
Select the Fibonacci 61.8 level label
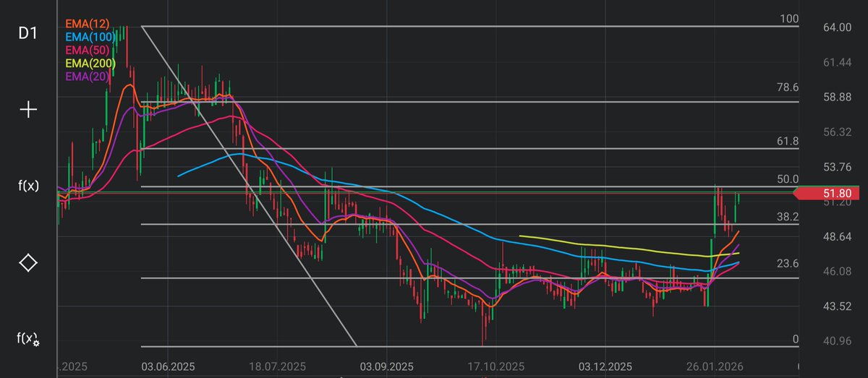(788, 141)
